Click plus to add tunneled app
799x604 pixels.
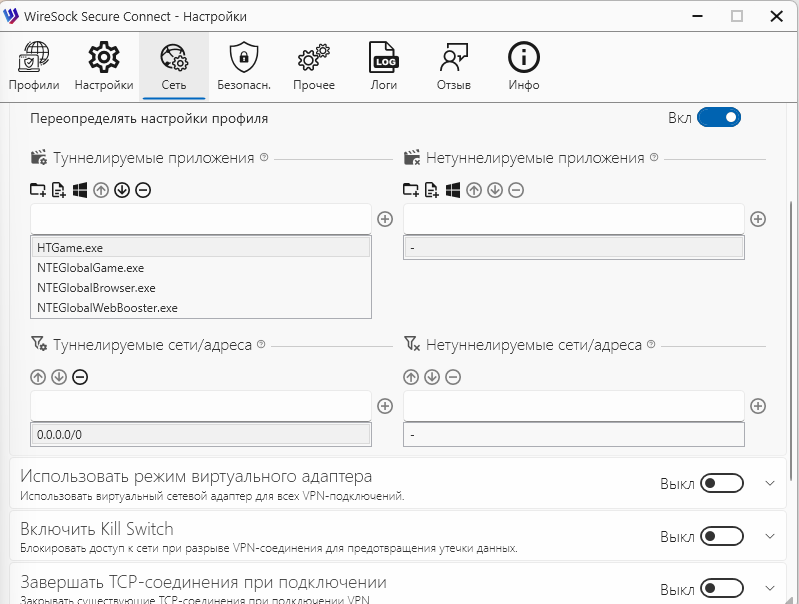coord(385,219)
